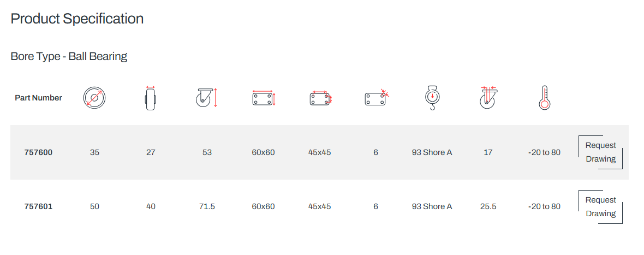Request drawing for part 757600
This screenshot has width=644, height=255.
pos(600,152)
